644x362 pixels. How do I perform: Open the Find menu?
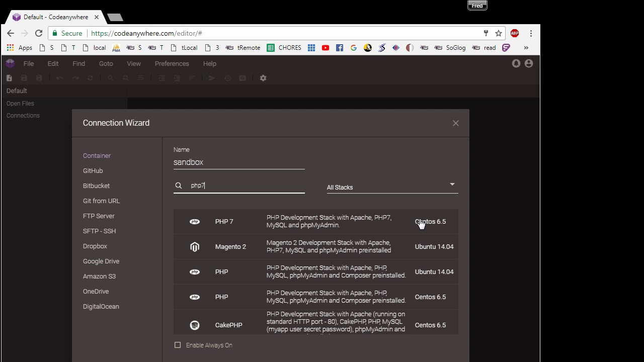tap(78, 64)
